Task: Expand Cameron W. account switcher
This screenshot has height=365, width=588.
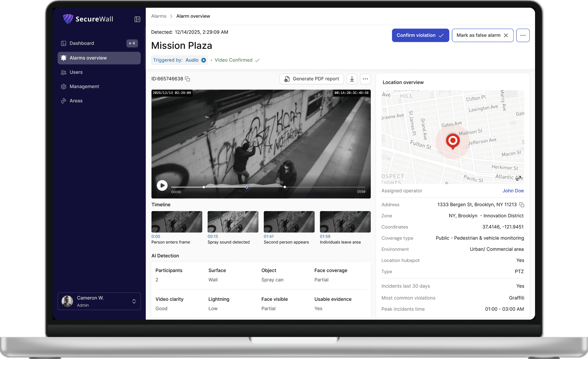Action: pyautogui.click(x=134, y=301)
